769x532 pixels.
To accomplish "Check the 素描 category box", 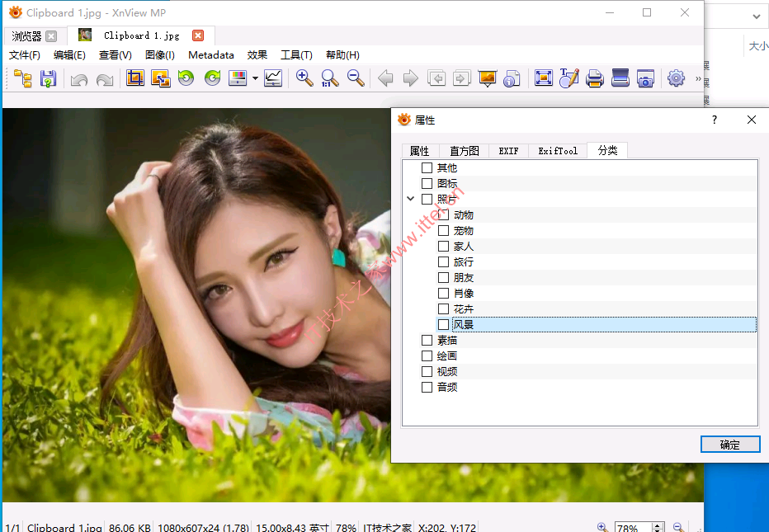I will pyautogui.click(x=427, y=341).
